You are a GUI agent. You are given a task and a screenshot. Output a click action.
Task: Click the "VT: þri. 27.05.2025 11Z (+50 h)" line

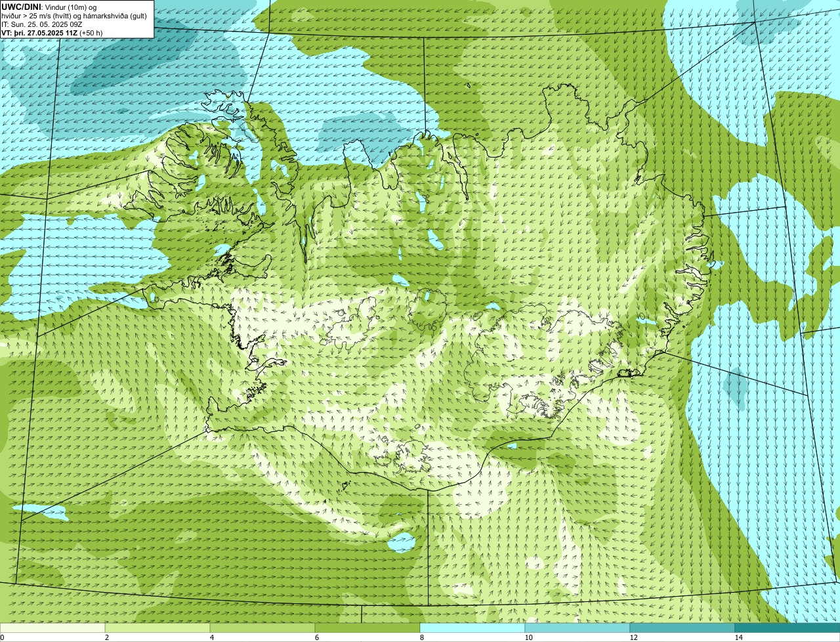(52, 32)
